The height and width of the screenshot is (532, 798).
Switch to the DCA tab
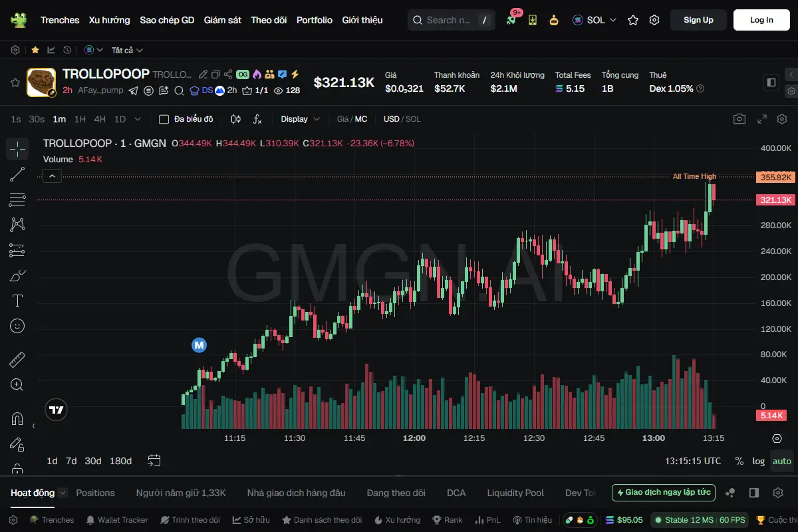tap(456, 493)
